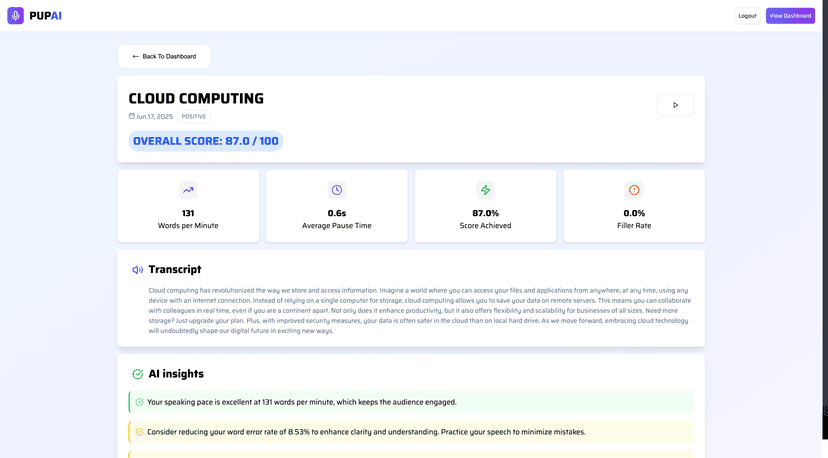
Task: Click the PUPAI microphone logo icon
Action: 15,16
